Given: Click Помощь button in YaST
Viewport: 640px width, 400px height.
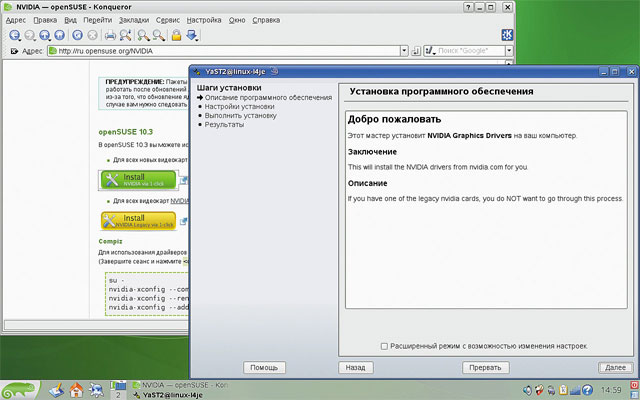Looking at the screenshot, I should pos(264,367).
